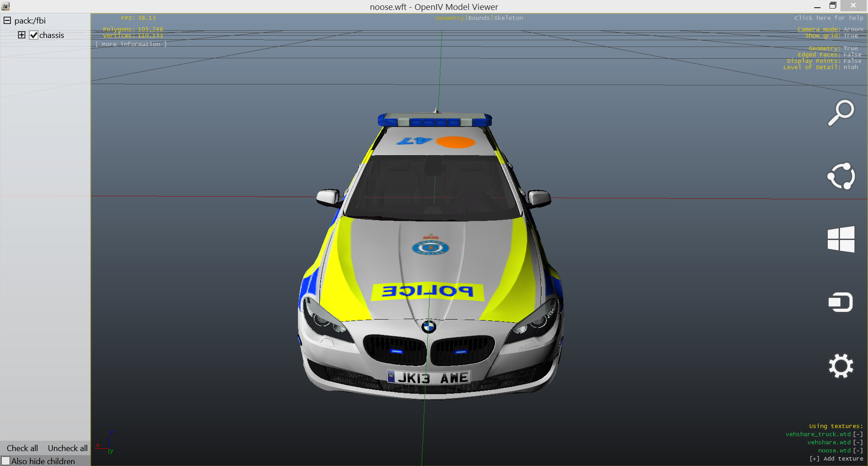Add a texture via Add texture
The height and width of the screenshot is (466, 868).
pos(836,459)
